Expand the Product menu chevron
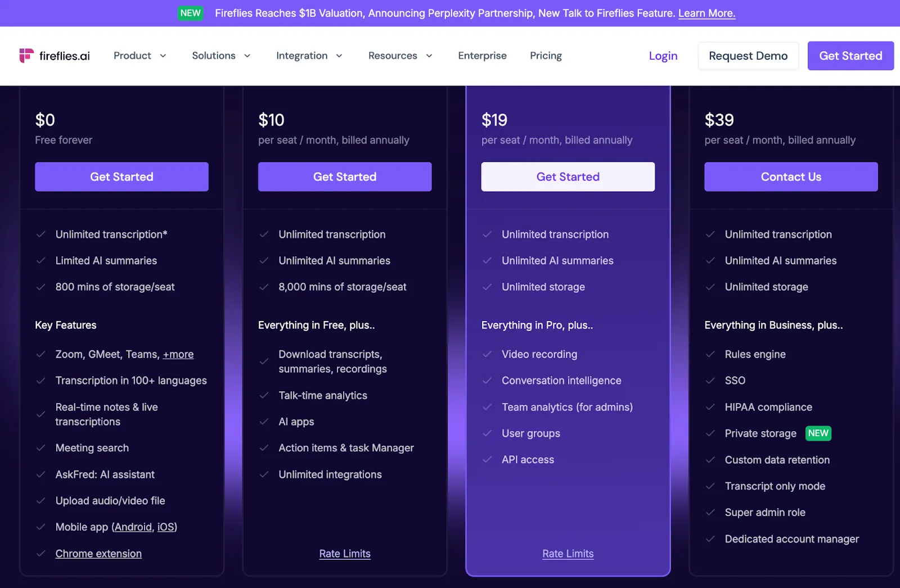 (163, 56)
